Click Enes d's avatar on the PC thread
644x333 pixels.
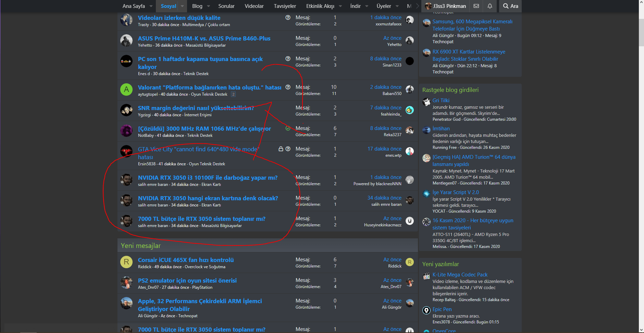tap(126, 61)
